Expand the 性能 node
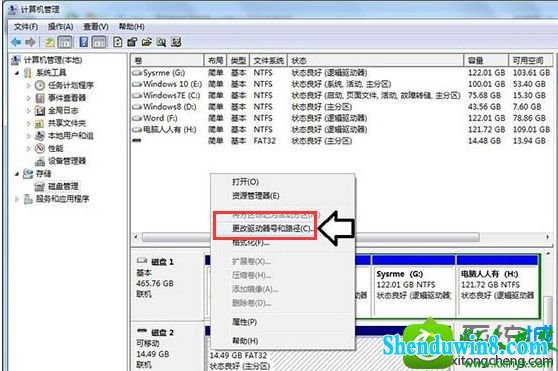 click(29, 148)
